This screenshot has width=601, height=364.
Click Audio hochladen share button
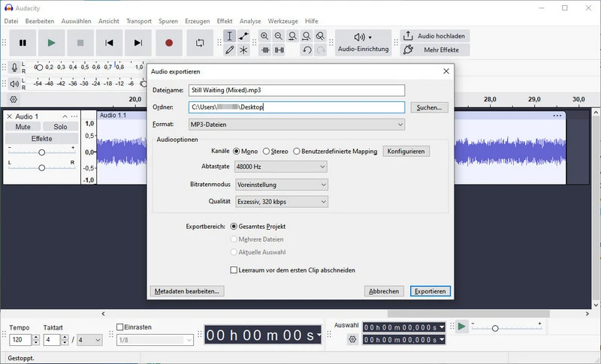(x=435, y=36)
